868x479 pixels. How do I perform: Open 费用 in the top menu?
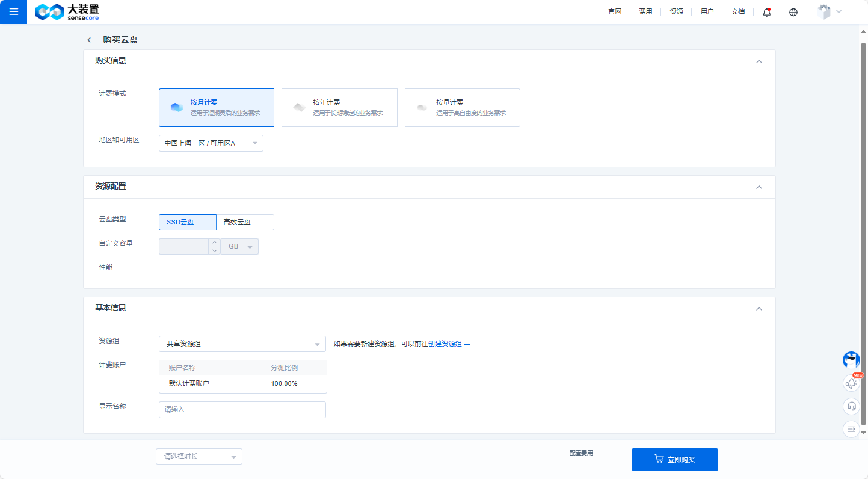point(645,12)
